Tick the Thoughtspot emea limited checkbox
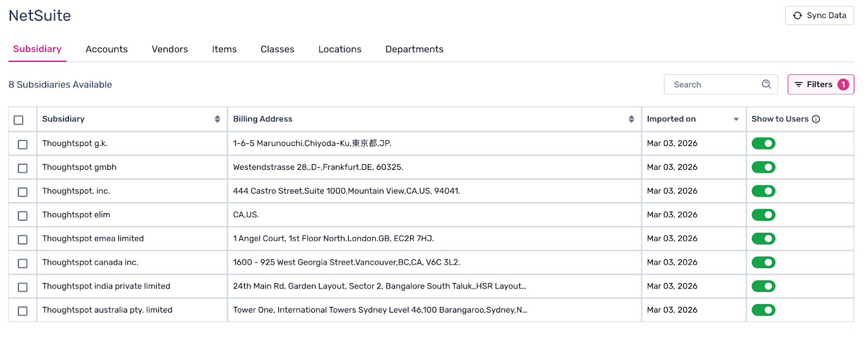Screen dimensions: 868x345 coord(22,239)
